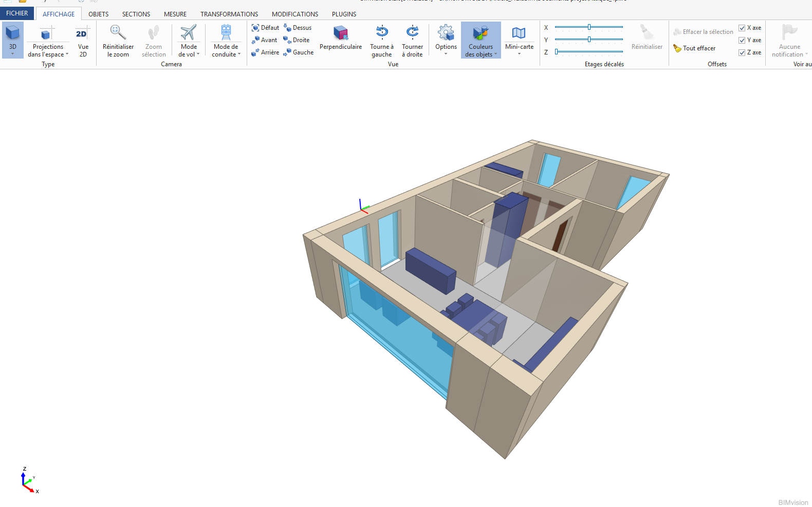Click Effacer la sélection button
Viewport: 812px width, 507px height.
[703, 32]
